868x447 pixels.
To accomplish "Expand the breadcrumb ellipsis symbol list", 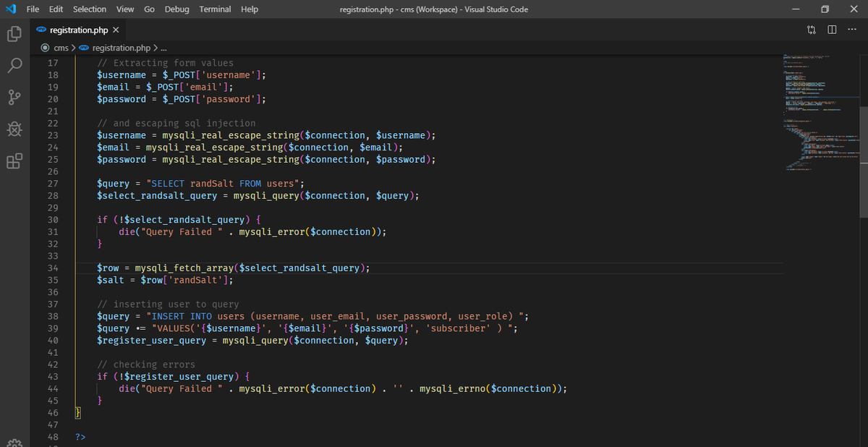I will click(163, 48).
